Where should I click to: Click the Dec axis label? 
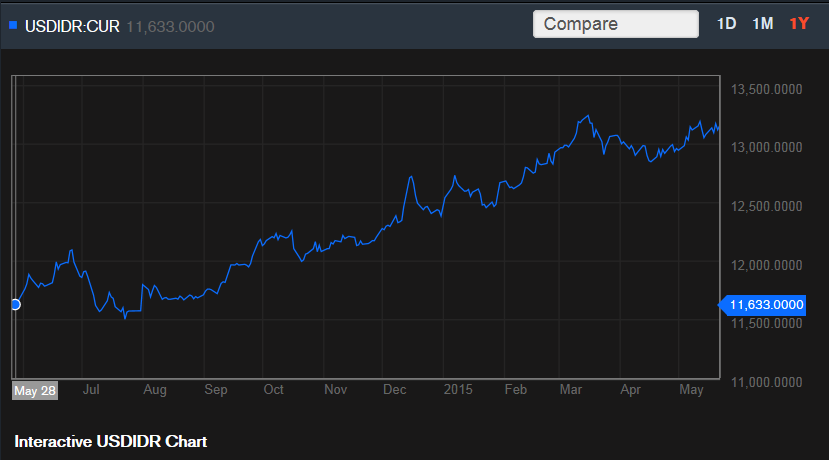(394, 390)
